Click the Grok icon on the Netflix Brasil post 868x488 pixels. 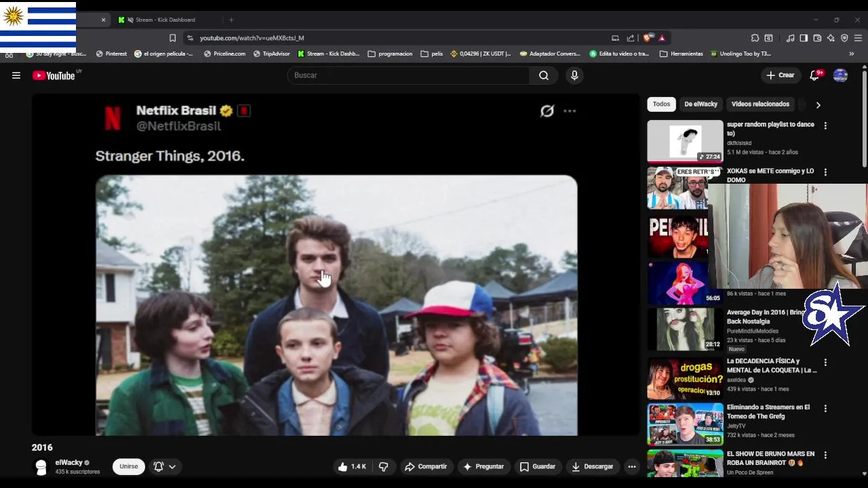tap(547, 111)
